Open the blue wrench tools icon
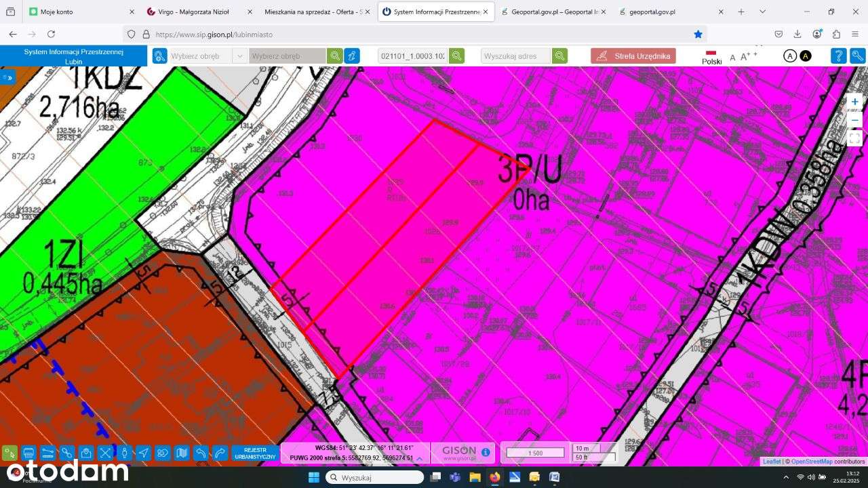 pyautogui.click(x=858, y=56)
